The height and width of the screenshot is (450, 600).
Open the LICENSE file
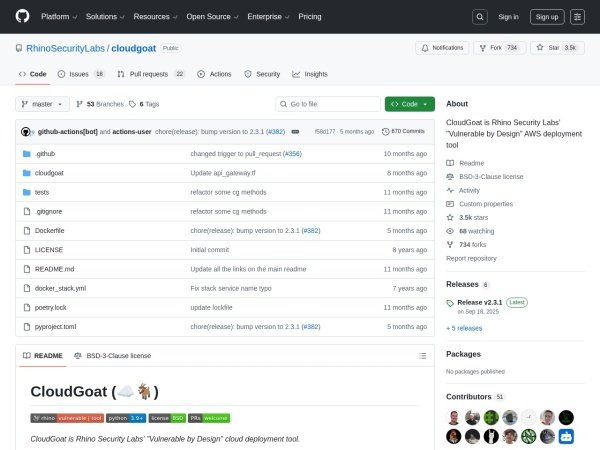(49, 250)
